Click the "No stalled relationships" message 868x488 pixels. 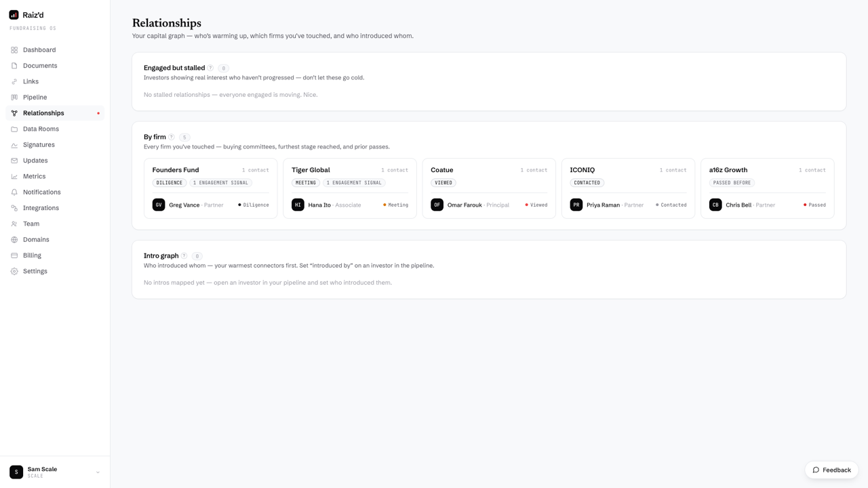click(x=231, y=95)
